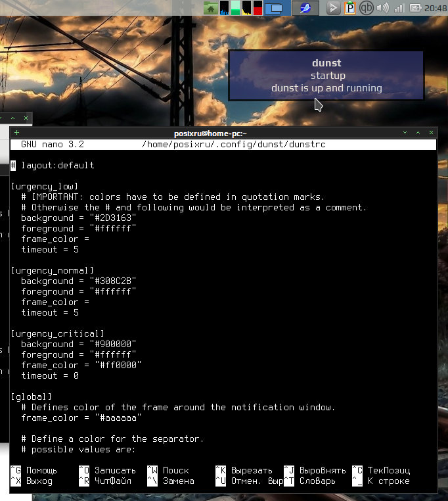Click the [urgency_normal] section header
This screenshot has height=501, width=448.
click(x=53, y=271)
